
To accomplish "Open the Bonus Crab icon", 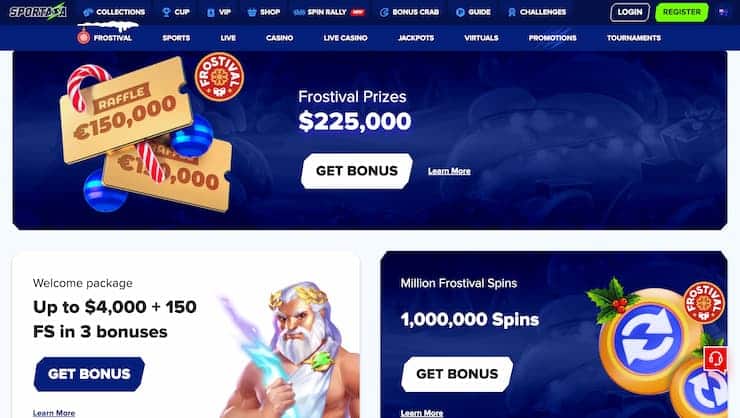I will point(384,12).
